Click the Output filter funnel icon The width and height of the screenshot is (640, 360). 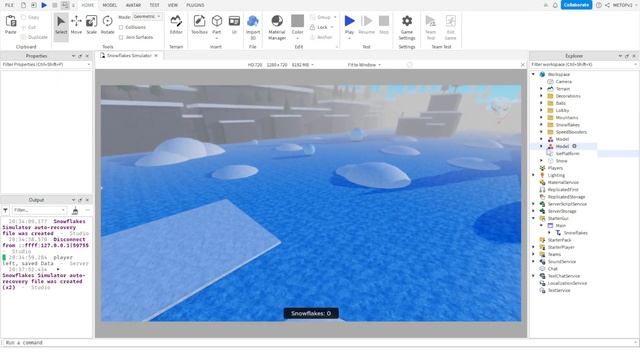click(5, 210)
